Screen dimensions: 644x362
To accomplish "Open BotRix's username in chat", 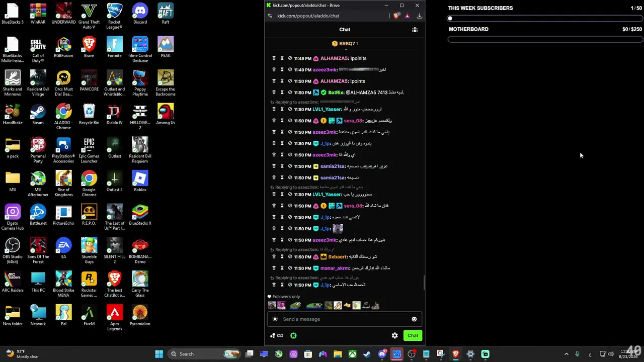I will tap(336, 93).
